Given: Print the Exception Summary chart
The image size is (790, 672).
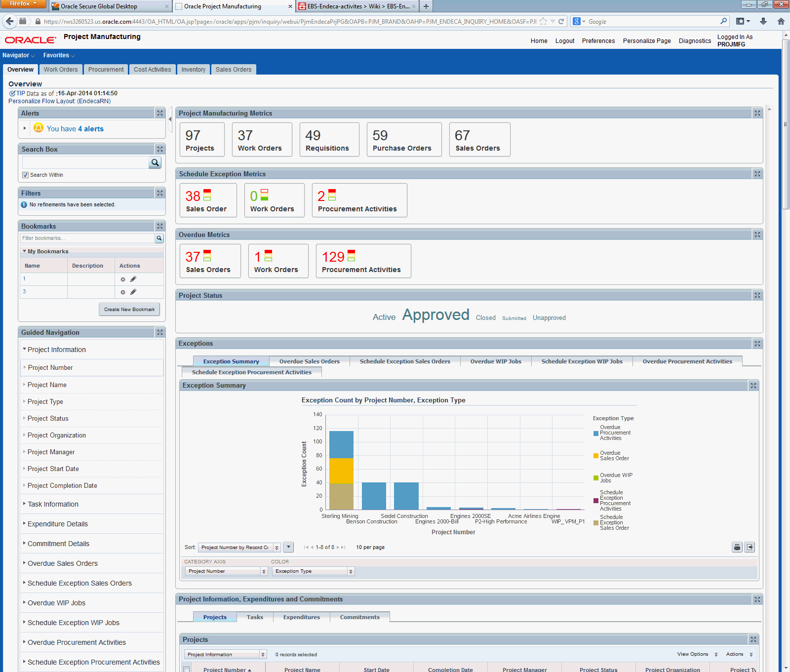Looking at the screenshot, I should [737, 547].
